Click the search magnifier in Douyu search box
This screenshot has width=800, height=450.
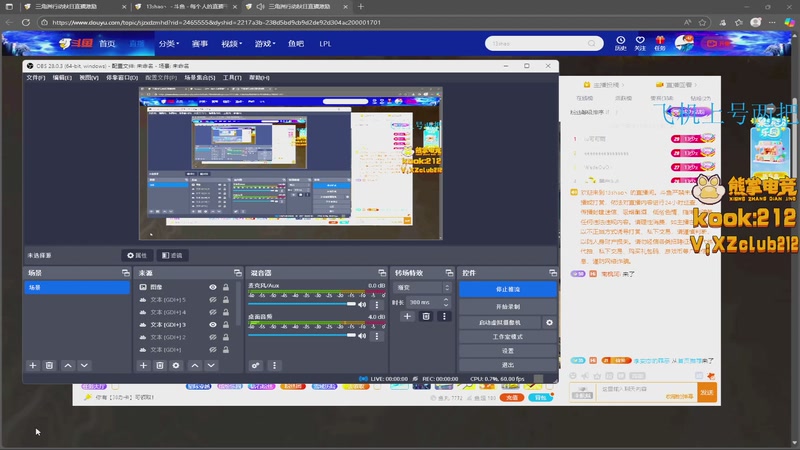point(591,43)
